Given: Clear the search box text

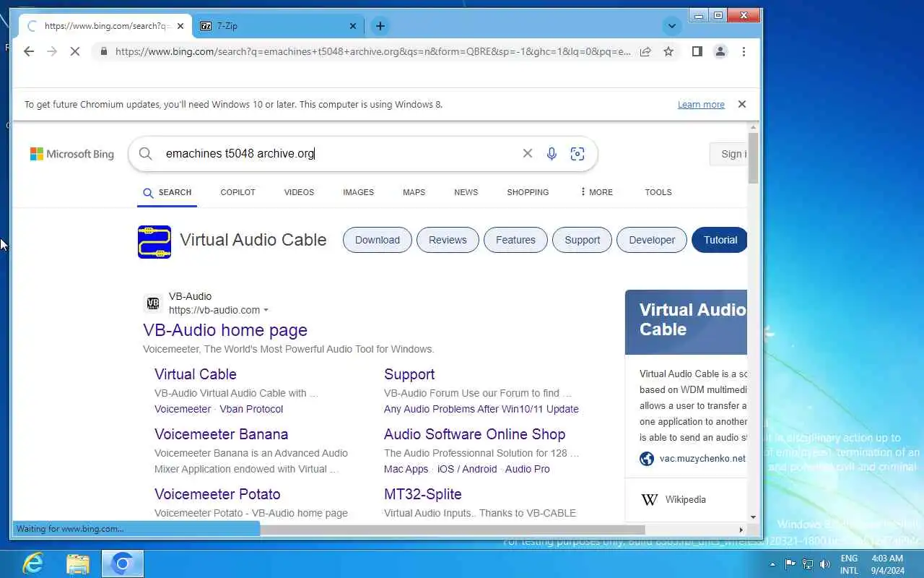Looking at the screenshot, I should [x=528, y=153].
